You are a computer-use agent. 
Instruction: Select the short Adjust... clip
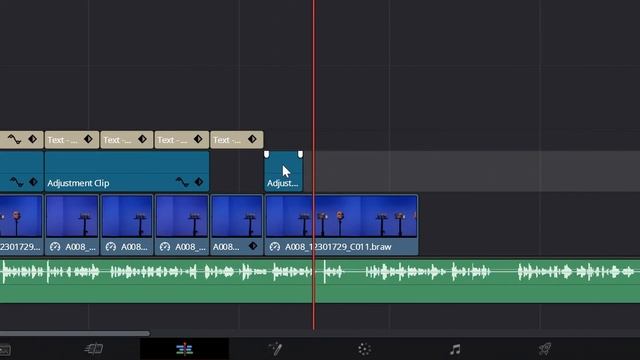pos(284,171)
